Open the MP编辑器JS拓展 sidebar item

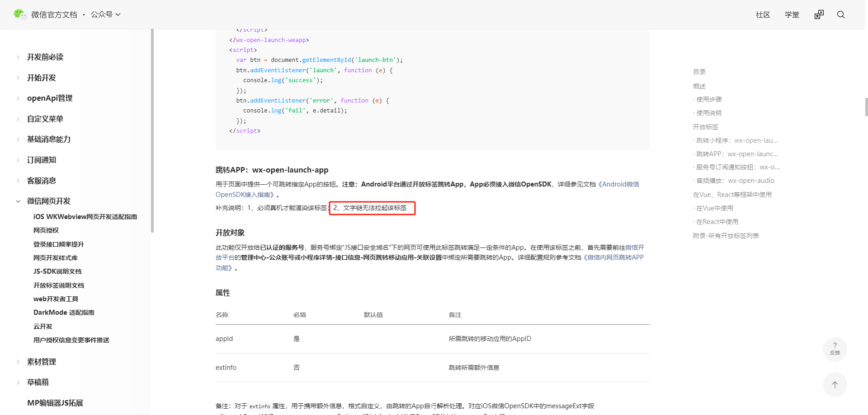pyautogui.click(x=55, y=403)
